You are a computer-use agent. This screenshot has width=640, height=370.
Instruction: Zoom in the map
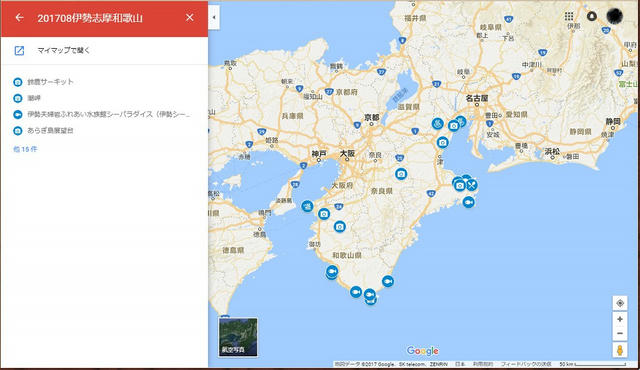[x=620, y=319]
